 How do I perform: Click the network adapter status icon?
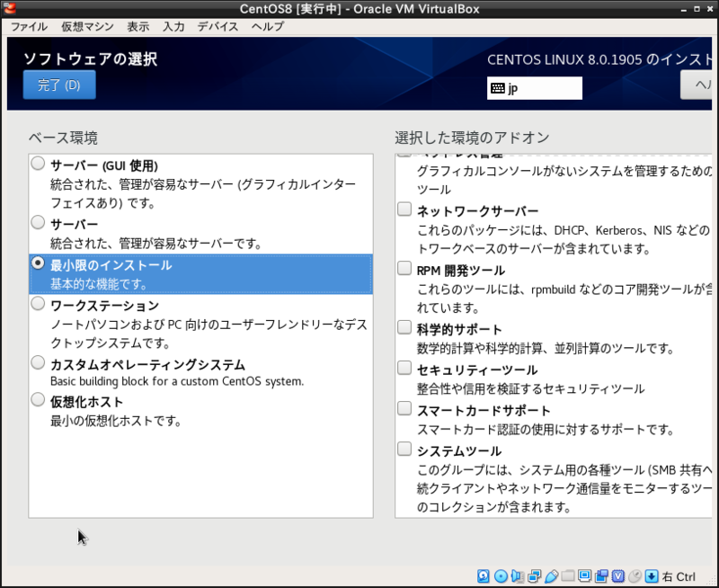tap(534, 576)
